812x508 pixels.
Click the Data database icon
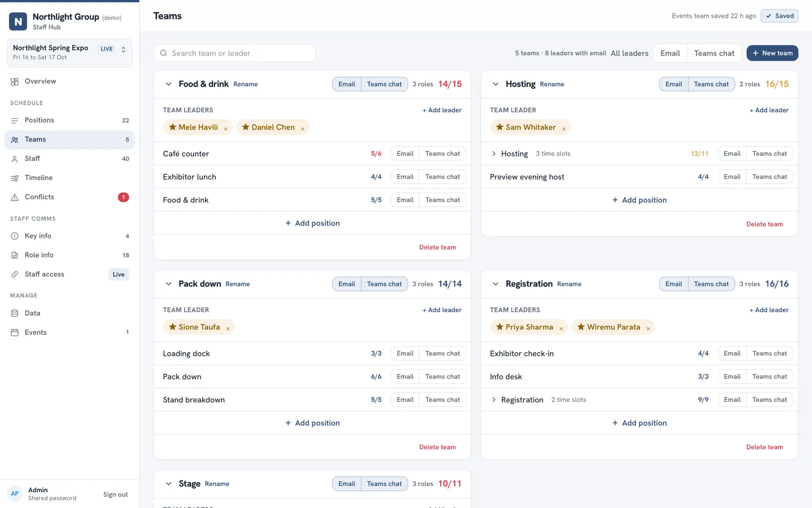[x=15, y=313]
